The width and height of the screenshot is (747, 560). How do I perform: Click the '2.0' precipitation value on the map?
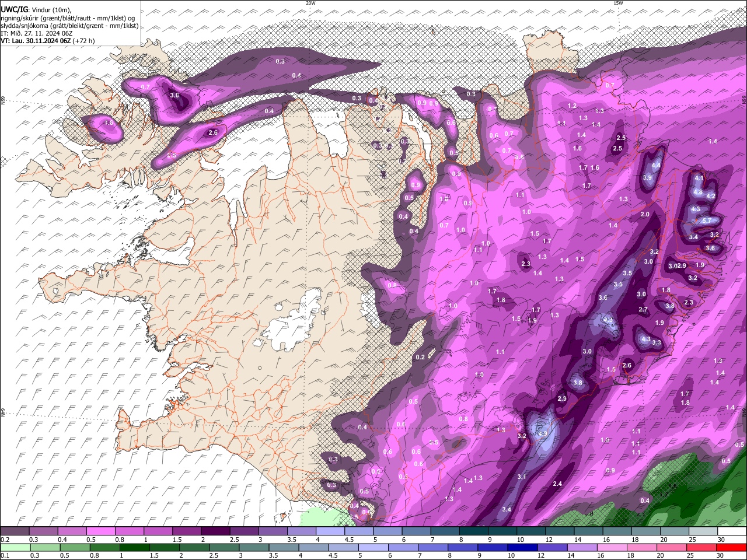click(645, 215)
